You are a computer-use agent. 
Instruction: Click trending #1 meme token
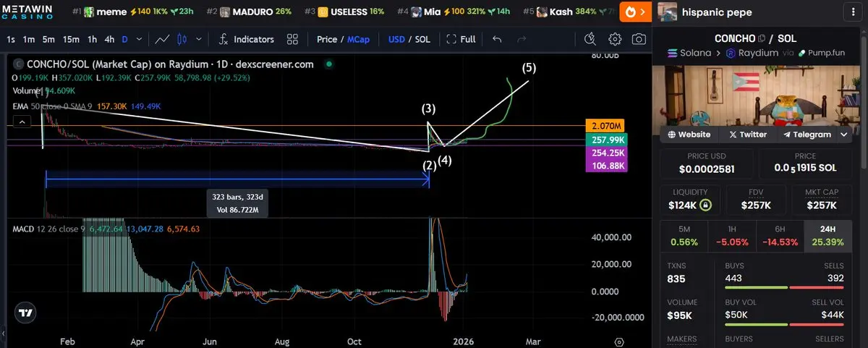tap(135, 12)
